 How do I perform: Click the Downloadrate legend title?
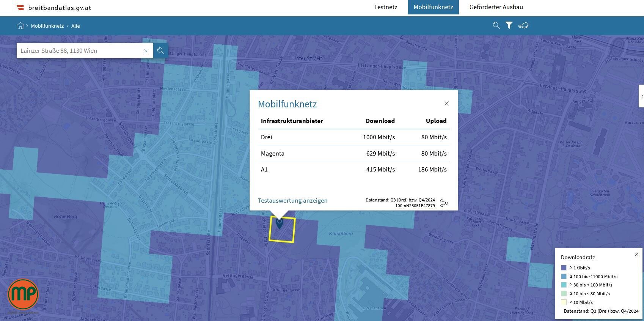[578, 257]
